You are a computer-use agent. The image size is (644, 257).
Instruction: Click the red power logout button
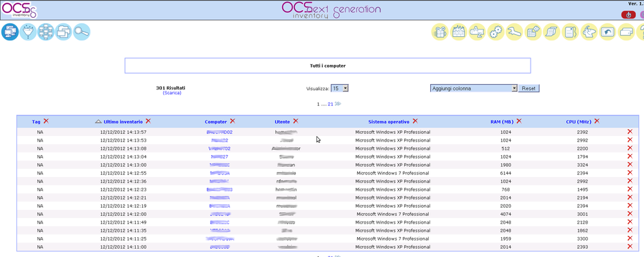click(x=628, y=14)
